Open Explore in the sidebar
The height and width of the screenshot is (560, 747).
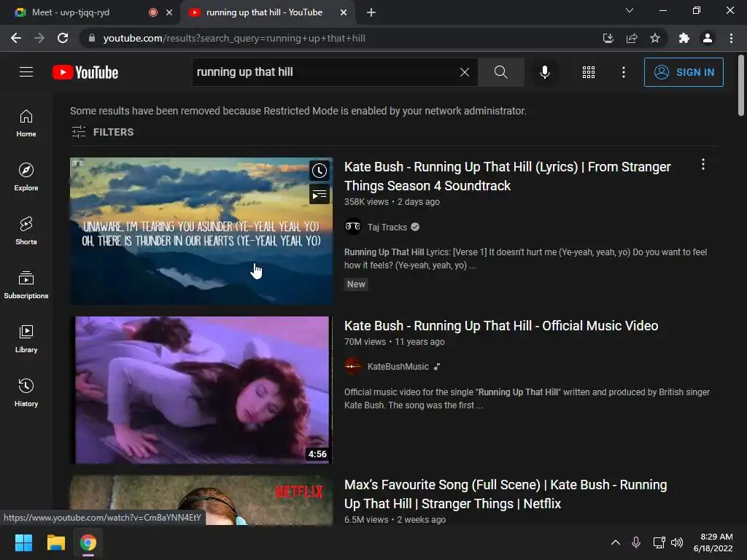click(26, 176)
